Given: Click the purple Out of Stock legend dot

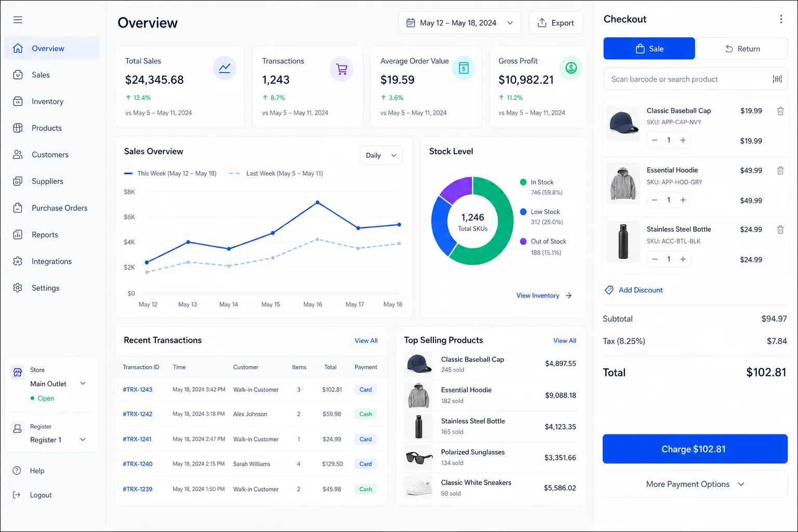Looking at the screenshot, I should point(523,241).
